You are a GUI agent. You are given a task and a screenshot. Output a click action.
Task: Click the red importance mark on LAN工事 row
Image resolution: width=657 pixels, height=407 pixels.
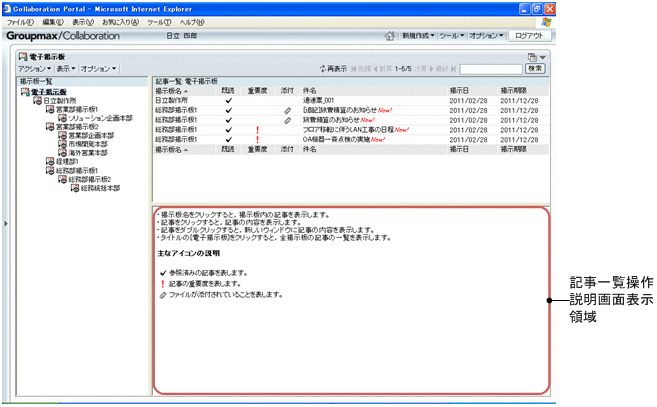(x=257, y=129)
